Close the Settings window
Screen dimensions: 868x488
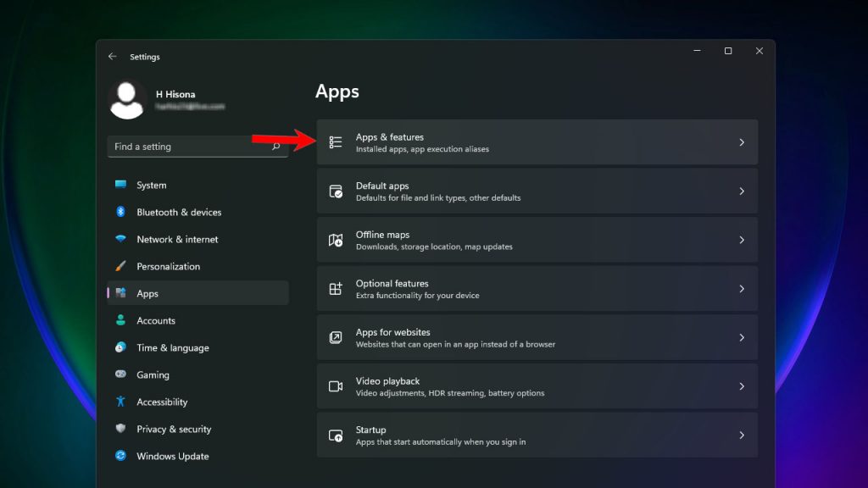point(759,51)
